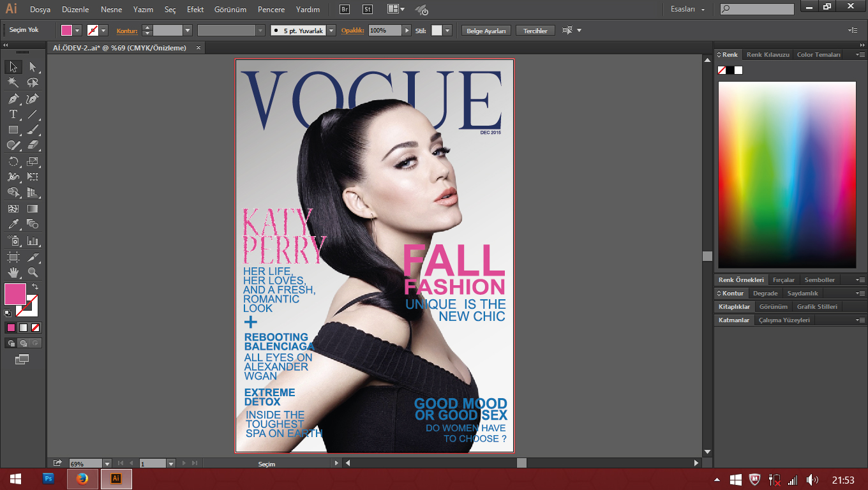868x490 pixels.
Task: Select the Free Transform tool
Action: (33, 177)
